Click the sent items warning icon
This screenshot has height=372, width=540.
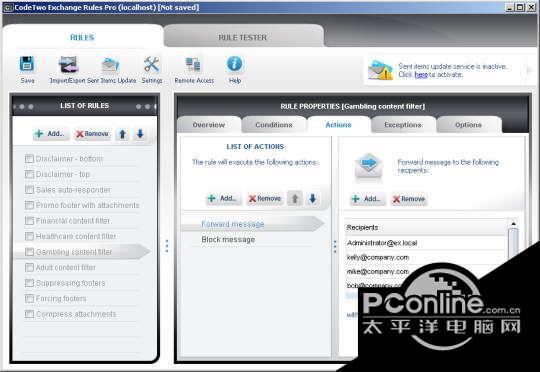380,70
